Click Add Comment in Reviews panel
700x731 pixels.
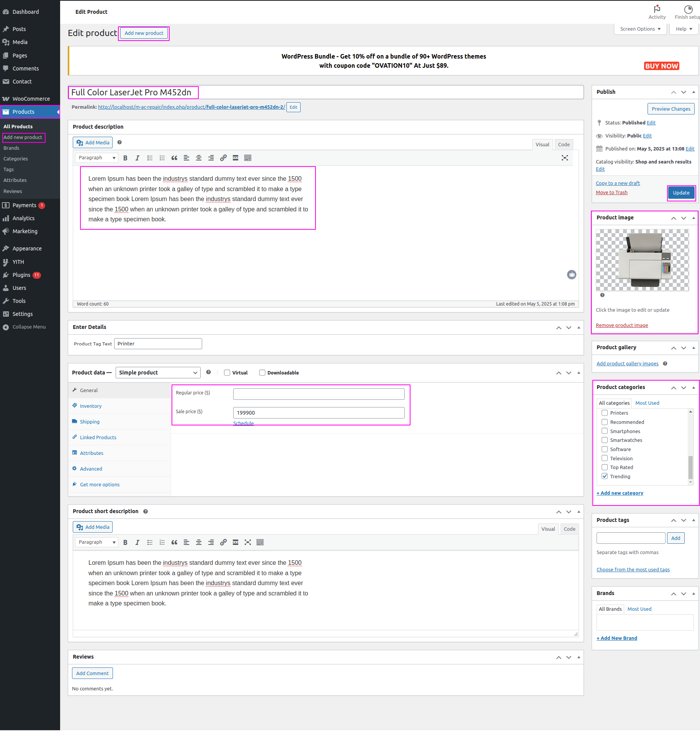pyautogui.click(x=92, y=673)
